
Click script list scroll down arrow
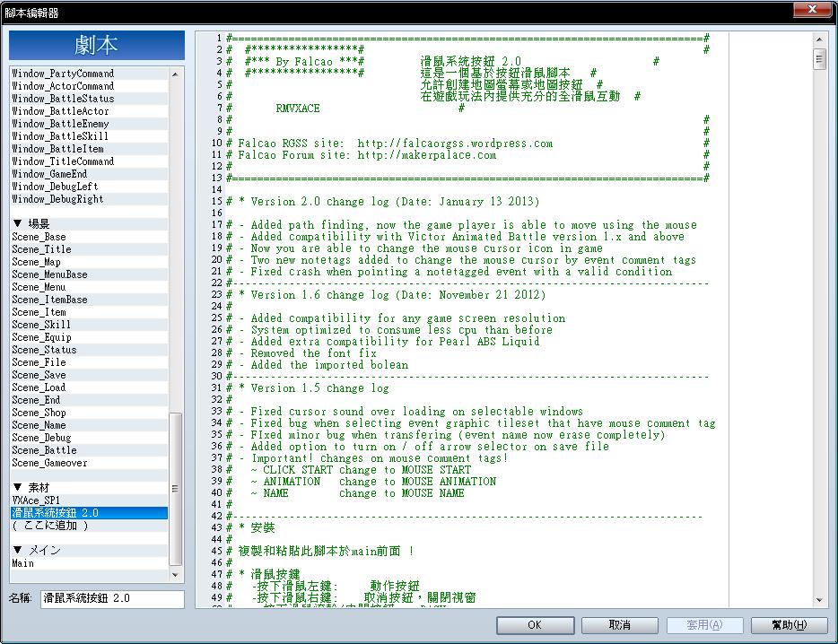coord(175,575)
